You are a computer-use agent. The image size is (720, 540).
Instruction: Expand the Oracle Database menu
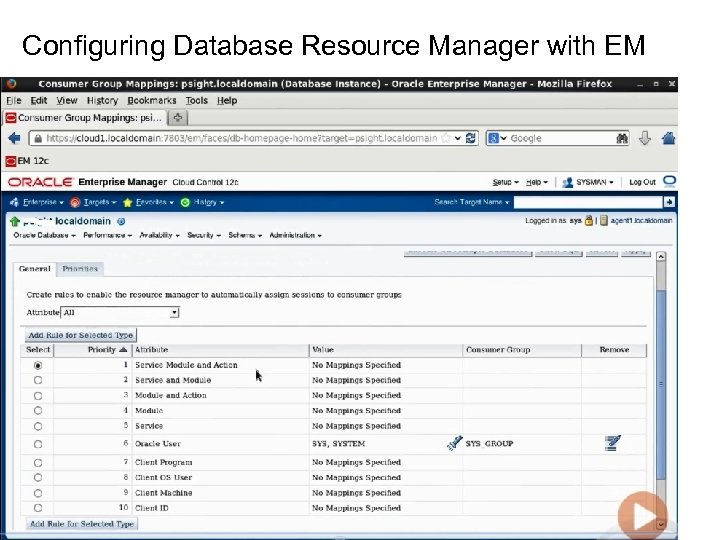(x=45, y=235)
